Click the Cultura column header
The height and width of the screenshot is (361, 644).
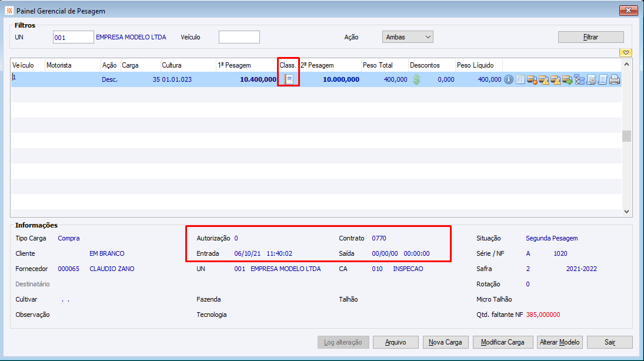[x=188, y=65]
